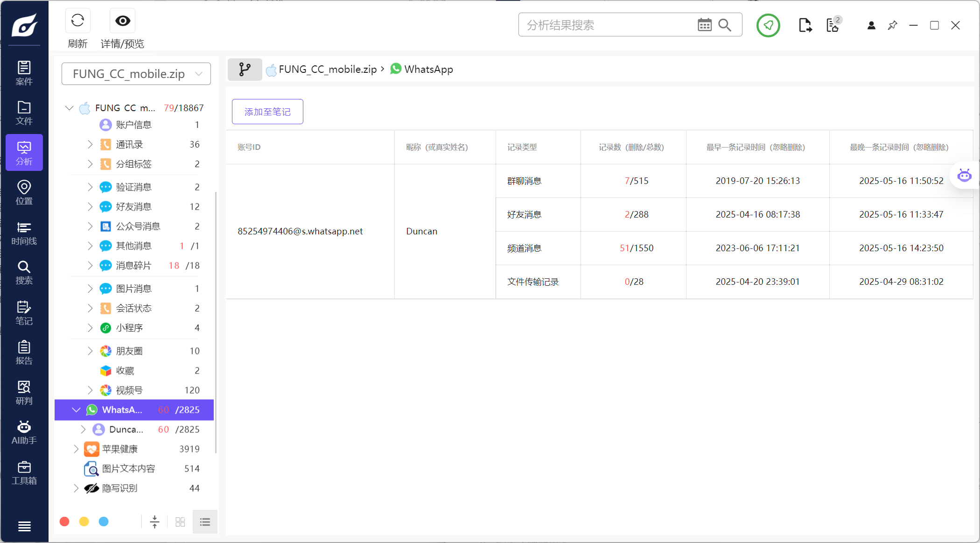Toggle the 详情/预览 eye preview

pos(123,21)
